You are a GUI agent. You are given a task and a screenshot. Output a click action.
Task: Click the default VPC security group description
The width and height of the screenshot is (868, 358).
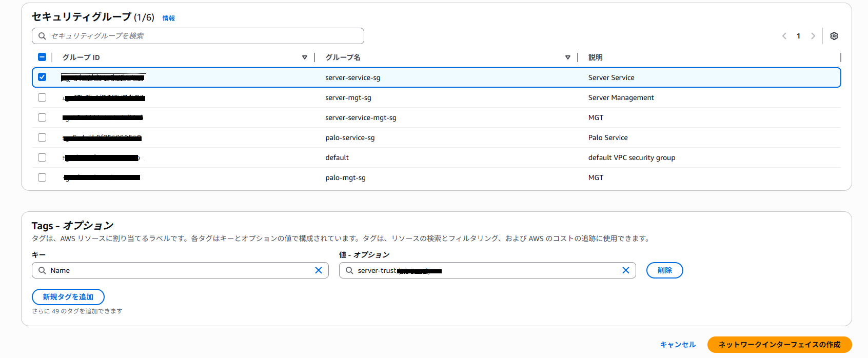click(632, 157)
